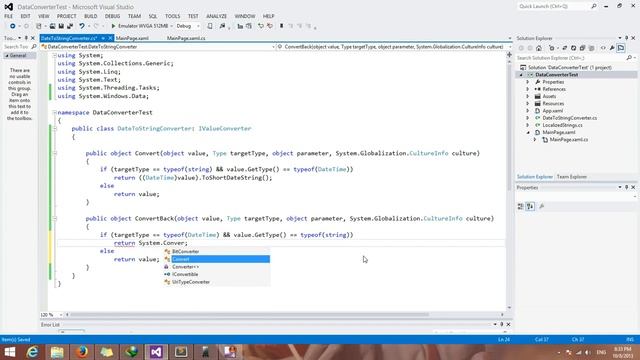Collapse the MainPage.xaml node in Solution Explorer
Image resolution: width=640 pixels, height=360 pixels.
[x=528, y=132]
